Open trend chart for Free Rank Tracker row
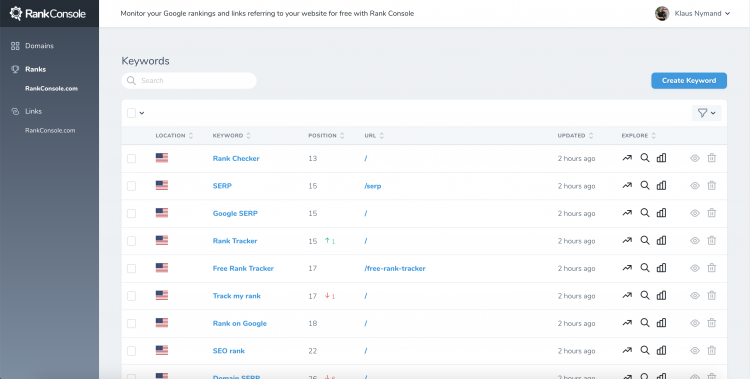 627,268
